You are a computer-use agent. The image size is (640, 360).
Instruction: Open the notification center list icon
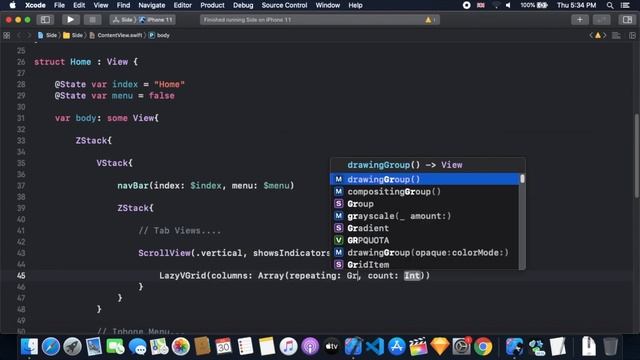point(625,5)
